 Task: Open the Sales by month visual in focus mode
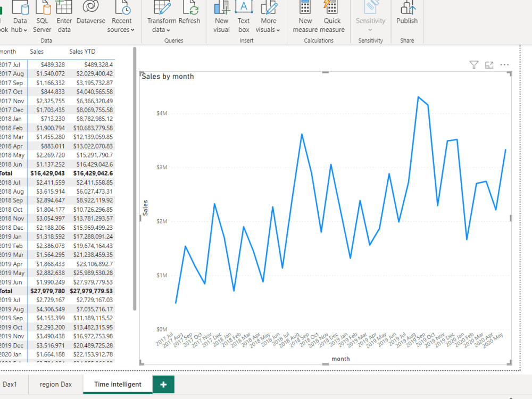click(x=489, y=64)
